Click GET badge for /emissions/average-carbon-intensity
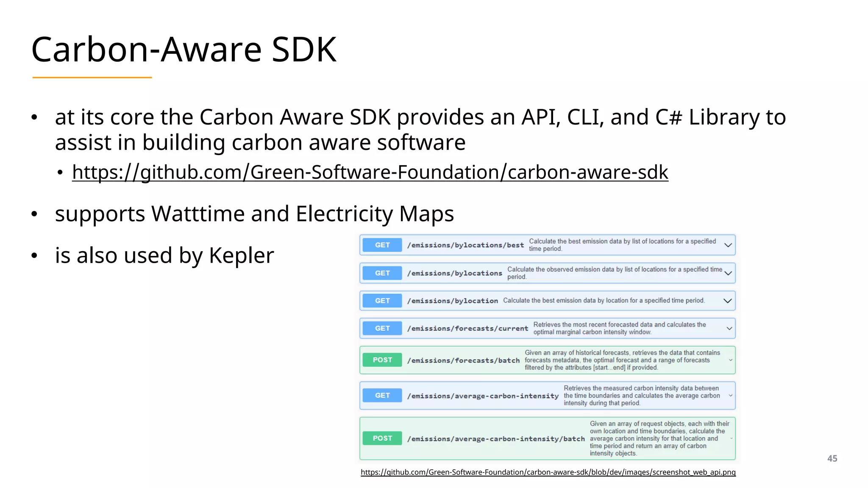The height and width of the screenshot is (488, 868). (x=382, y=395)
